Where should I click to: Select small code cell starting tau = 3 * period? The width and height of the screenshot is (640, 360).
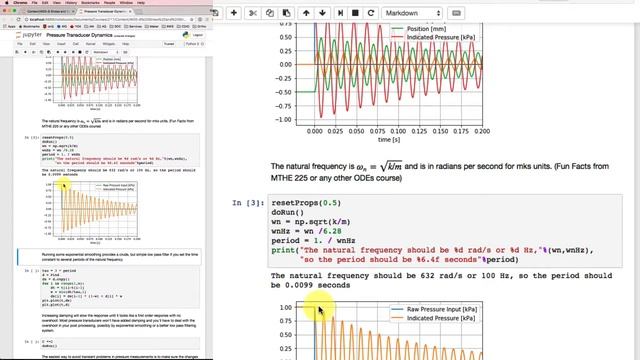(x=120, y=287)
